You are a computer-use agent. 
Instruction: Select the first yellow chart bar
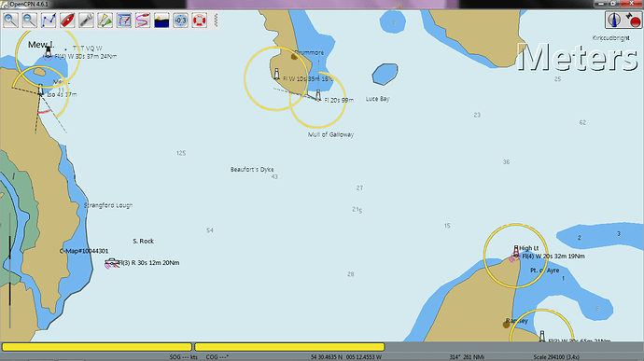97,347
